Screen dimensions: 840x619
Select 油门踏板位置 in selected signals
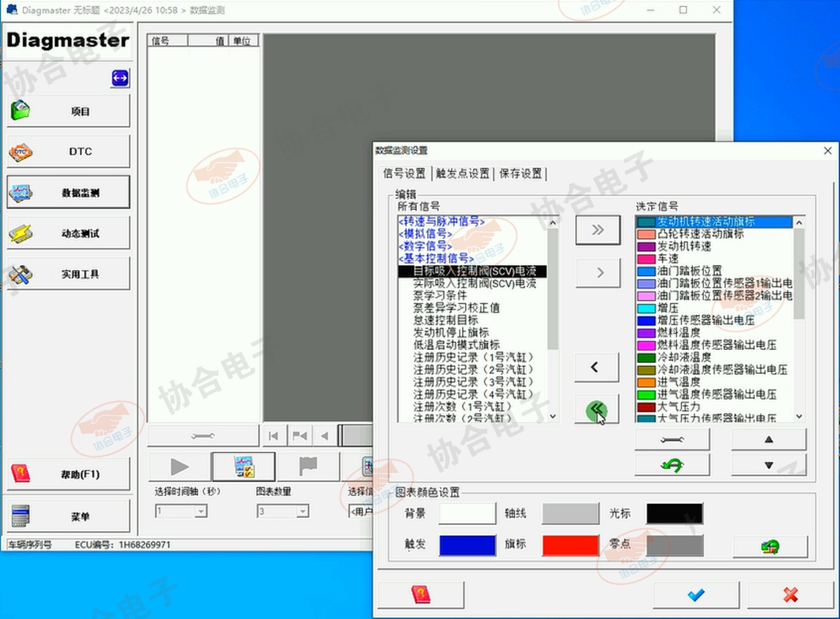pos(689,271)
